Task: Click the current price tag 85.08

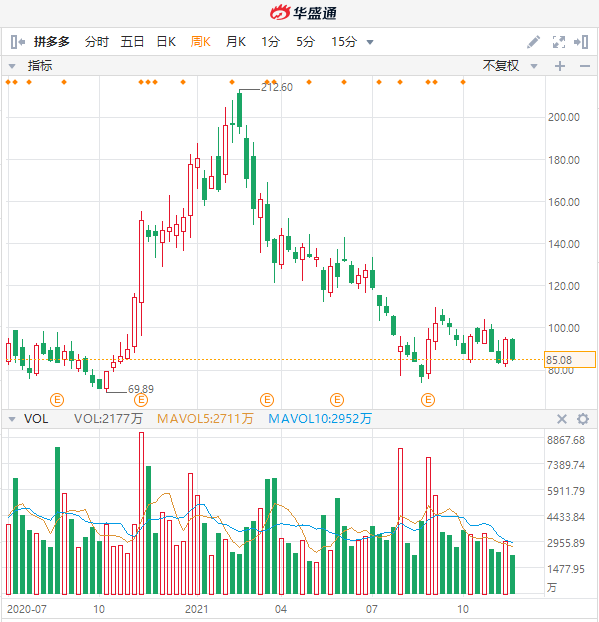Action: (570, 360)
